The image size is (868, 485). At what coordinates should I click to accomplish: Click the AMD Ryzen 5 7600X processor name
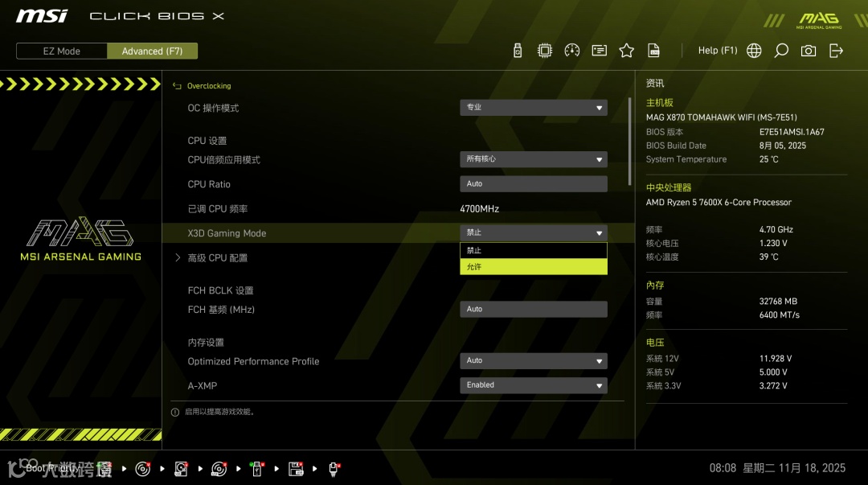tap(719, 203)
